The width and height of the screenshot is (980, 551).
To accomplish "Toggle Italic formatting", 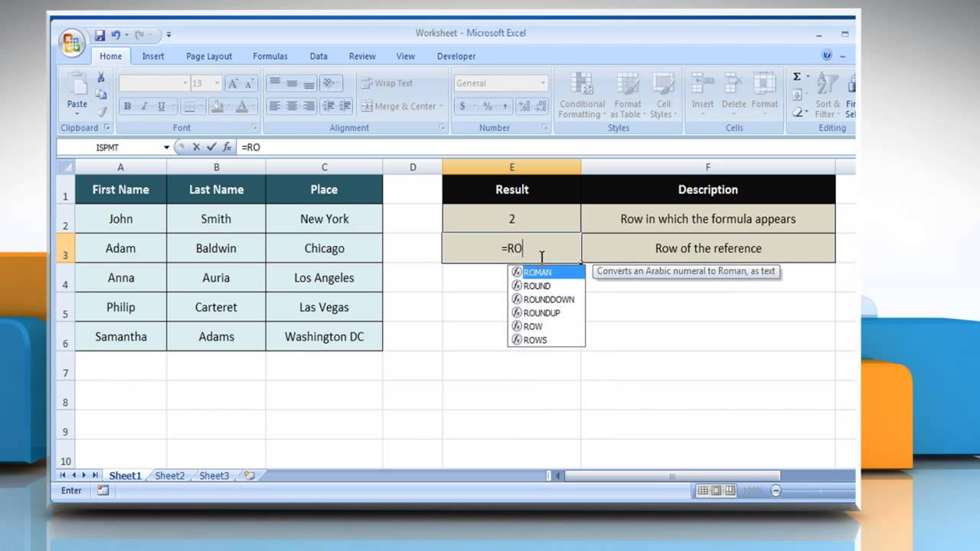I will tap(144, 106).
